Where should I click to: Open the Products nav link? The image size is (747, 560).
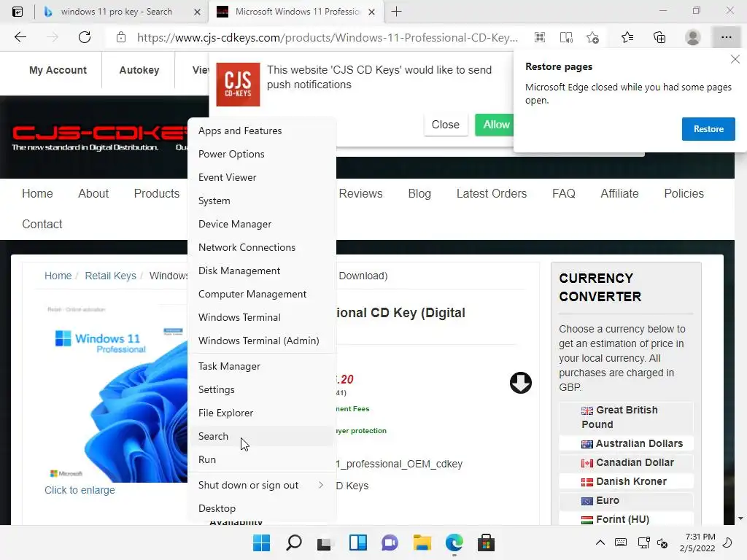[x=156, y=193]
